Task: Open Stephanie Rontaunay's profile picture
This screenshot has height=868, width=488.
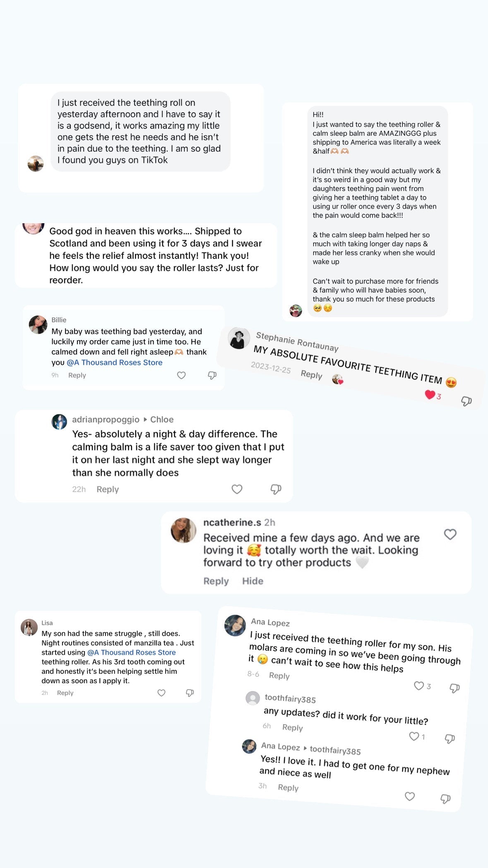Action: (239, 338)
